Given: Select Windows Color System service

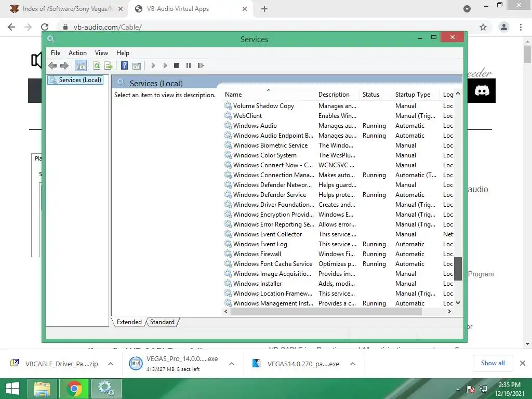Looking at the screenshot, I should 339,155.
